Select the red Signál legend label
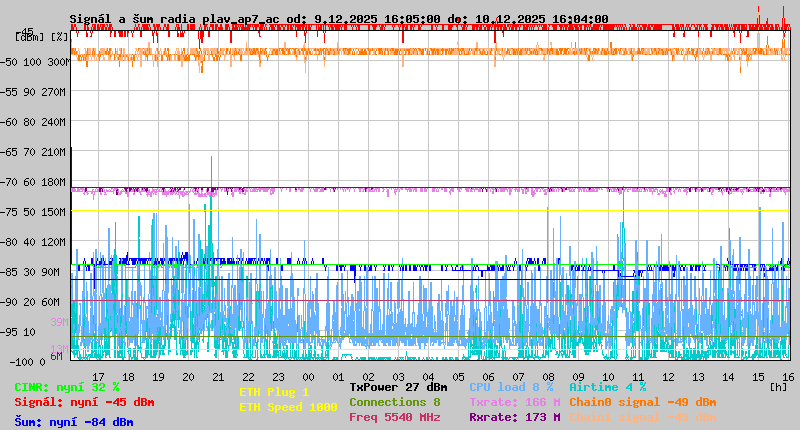 [x=84, y=402]
